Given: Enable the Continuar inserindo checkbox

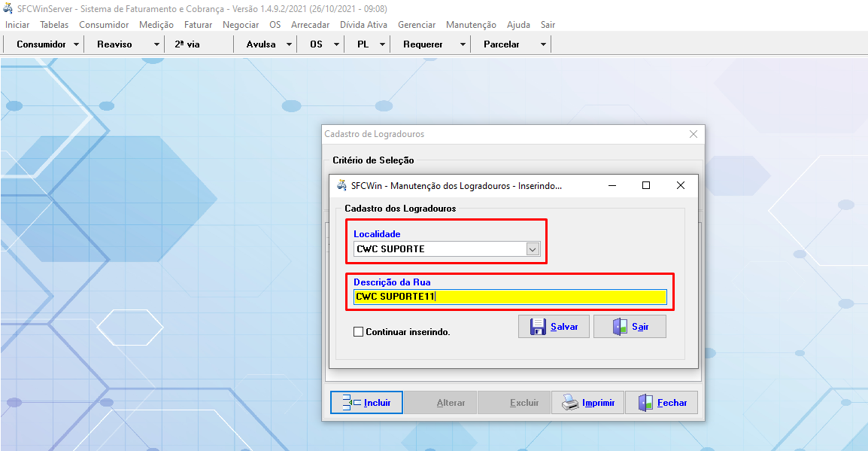Looking at the screenshot, I should (x=358, y=331).
